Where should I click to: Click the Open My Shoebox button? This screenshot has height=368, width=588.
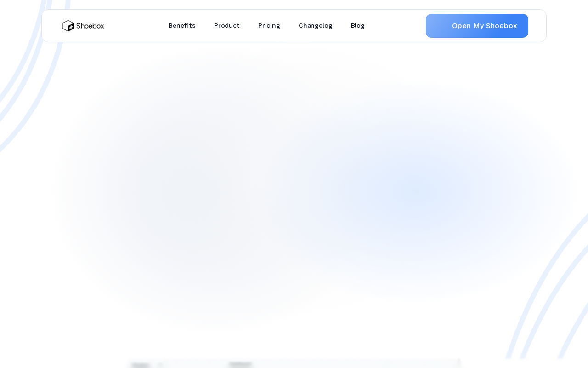point(477,26)
